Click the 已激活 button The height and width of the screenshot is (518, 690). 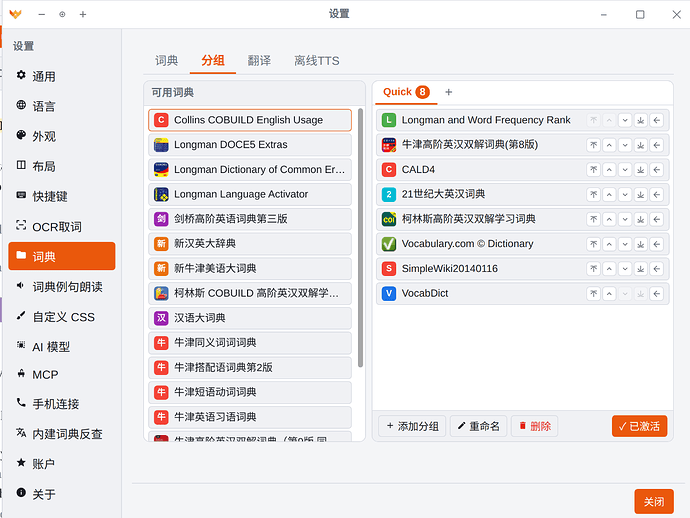(639, 426)
